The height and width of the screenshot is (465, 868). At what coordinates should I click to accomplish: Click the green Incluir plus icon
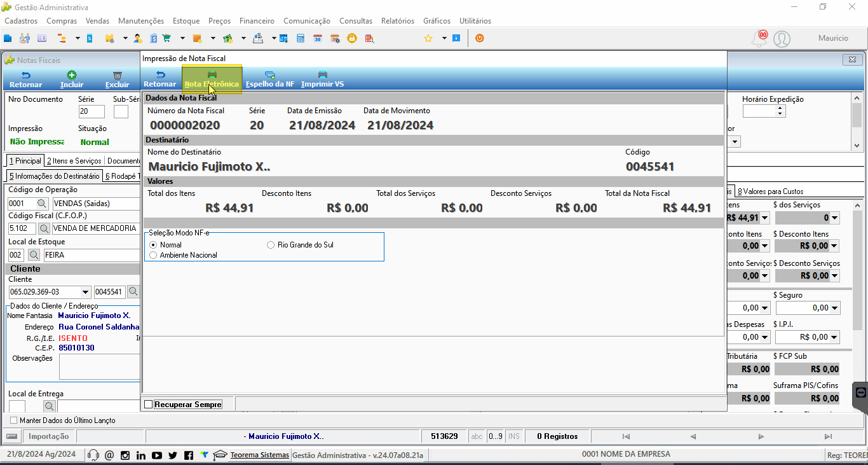tap(72, 75)
